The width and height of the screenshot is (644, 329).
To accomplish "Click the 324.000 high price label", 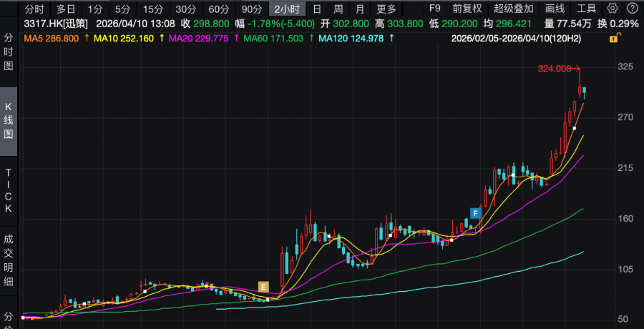I will tap(555, 69).
